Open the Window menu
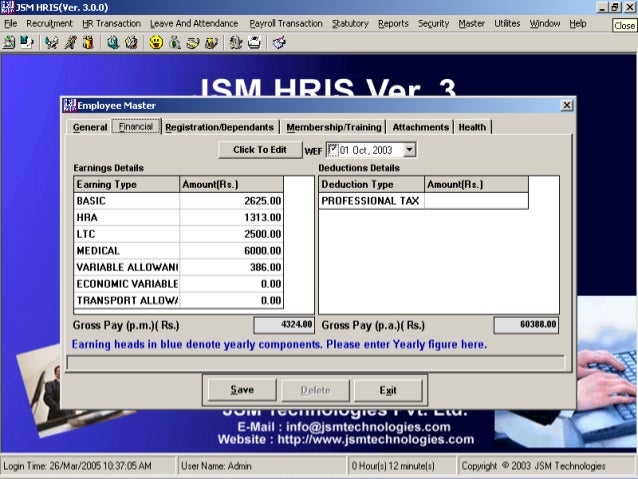This screenshot has height=479, width=638. click(545, 24)
